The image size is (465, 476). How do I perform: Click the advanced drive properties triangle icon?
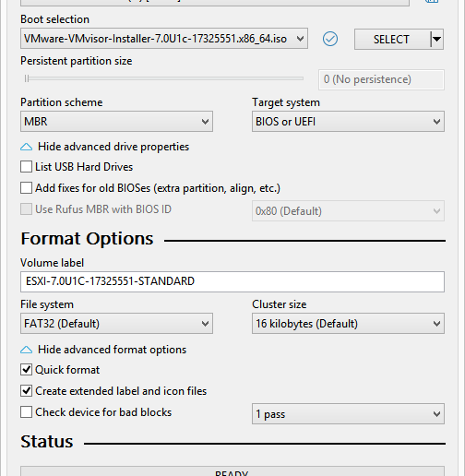[x=26, y=147]
